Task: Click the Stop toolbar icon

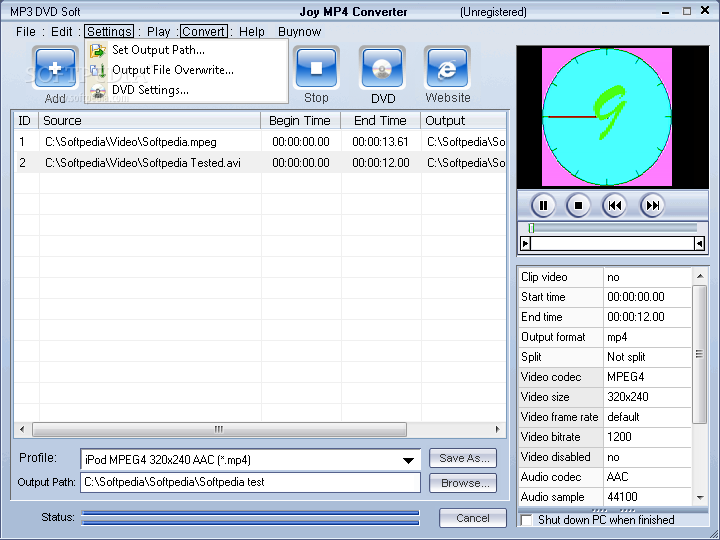Action: [316, 68]
